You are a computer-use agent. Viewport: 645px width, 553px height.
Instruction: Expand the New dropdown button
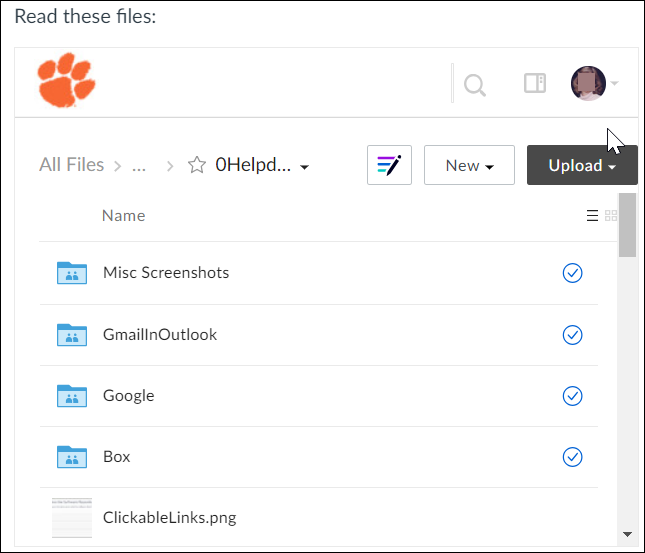pyautogui.click(x=469, y=165)
